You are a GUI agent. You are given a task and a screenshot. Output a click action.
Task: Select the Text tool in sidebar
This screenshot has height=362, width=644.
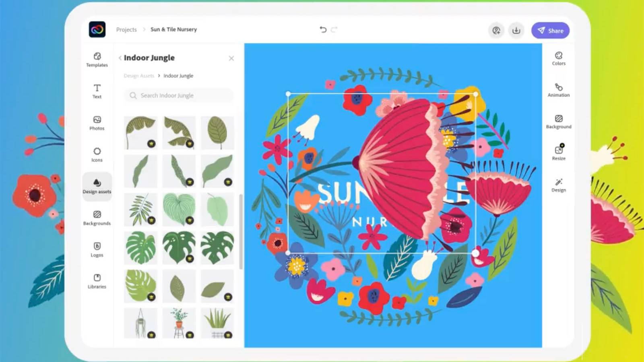(97, 91)
